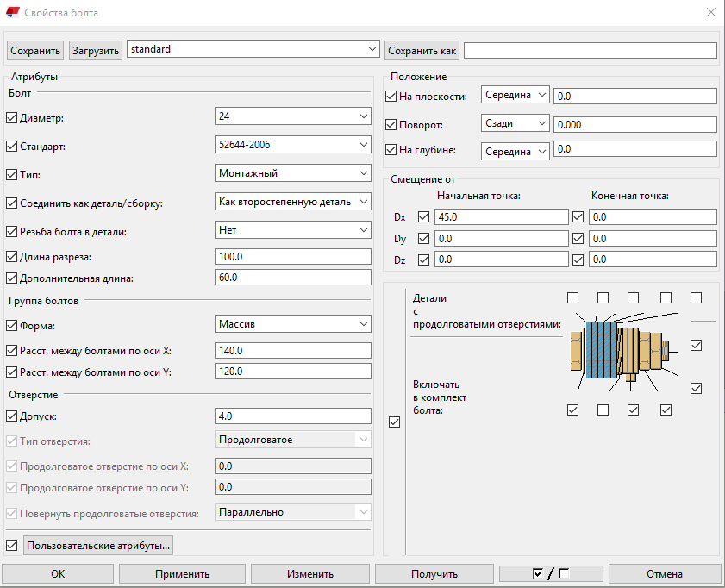Image resolution: width=725 pixels, height=588 pixels.
Task: Click the Применить button
Action: (182, 574)
